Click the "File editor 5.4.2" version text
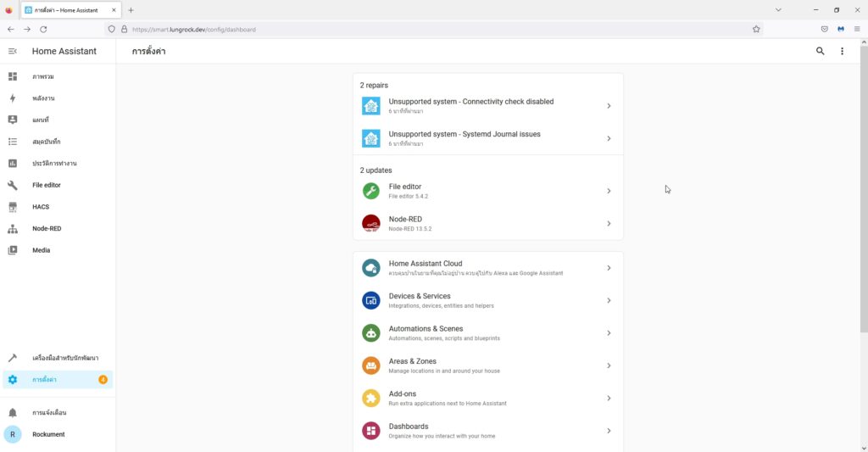Viewport: 868px width, 452px height. [x=409, y=196]
